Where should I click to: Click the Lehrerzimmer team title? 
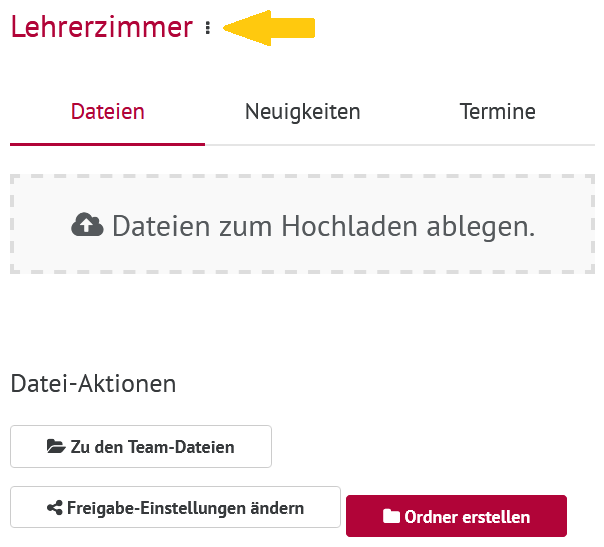point(102,27)
